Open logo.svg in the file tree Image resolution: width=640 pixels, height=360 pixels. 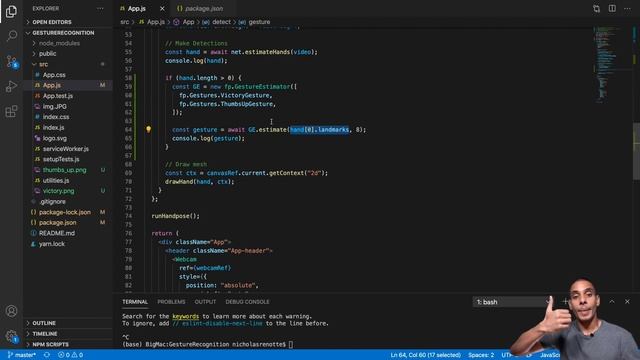tap(55, 138)
